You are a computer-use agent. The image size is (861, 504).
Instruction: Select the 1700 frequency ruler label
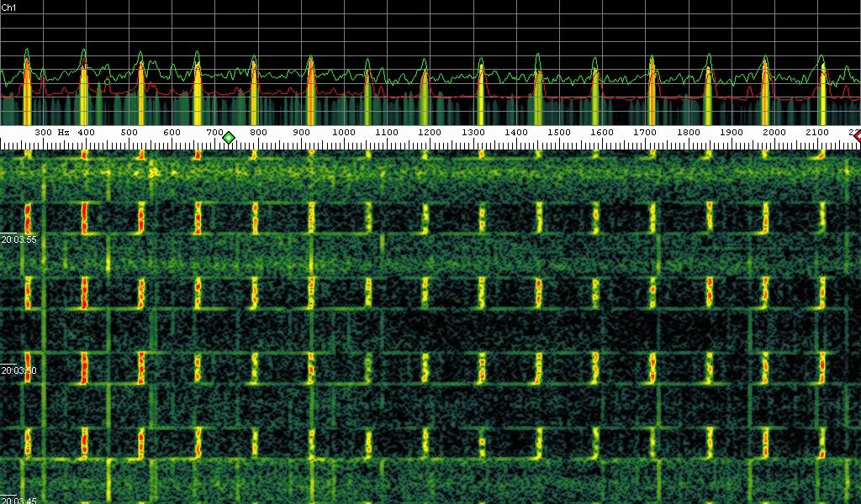pyautogui.click(x=645, y=132)
